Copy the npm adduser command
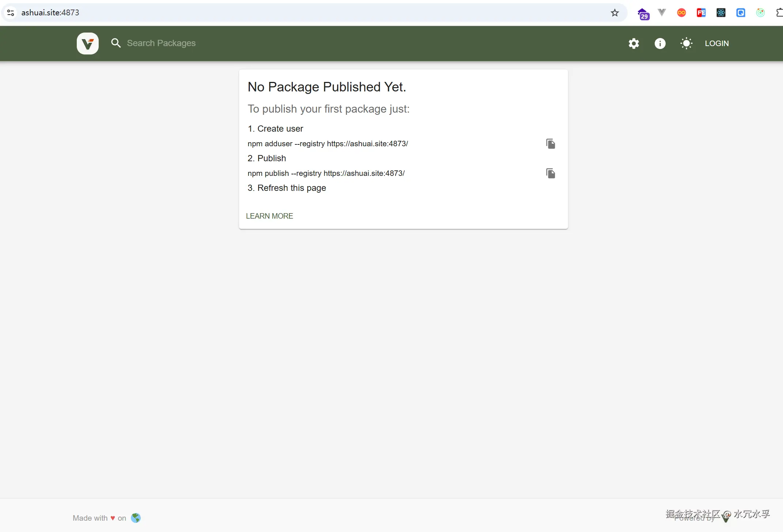This screenshot has height=532, width=783. click(x=550, y=144)
